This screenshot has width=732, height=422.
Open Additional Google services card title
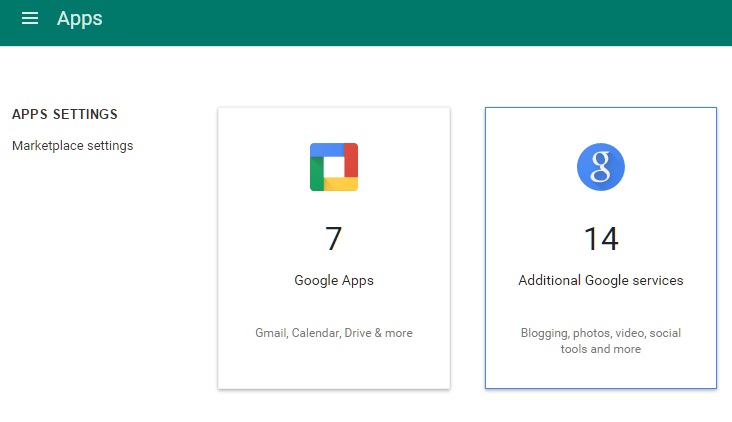tap(601, 280)
